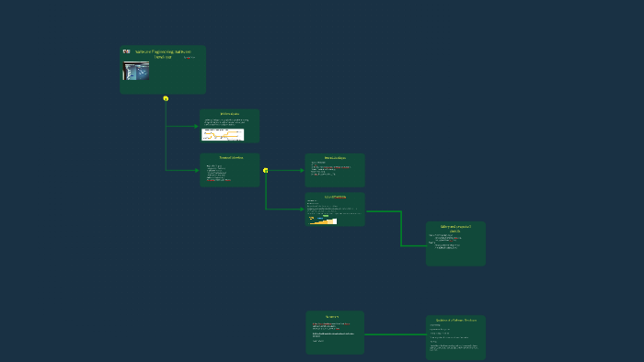Click the white line chart image
Image resolution: width=644 pixels, height=362 pixels.
pos(223,134)
